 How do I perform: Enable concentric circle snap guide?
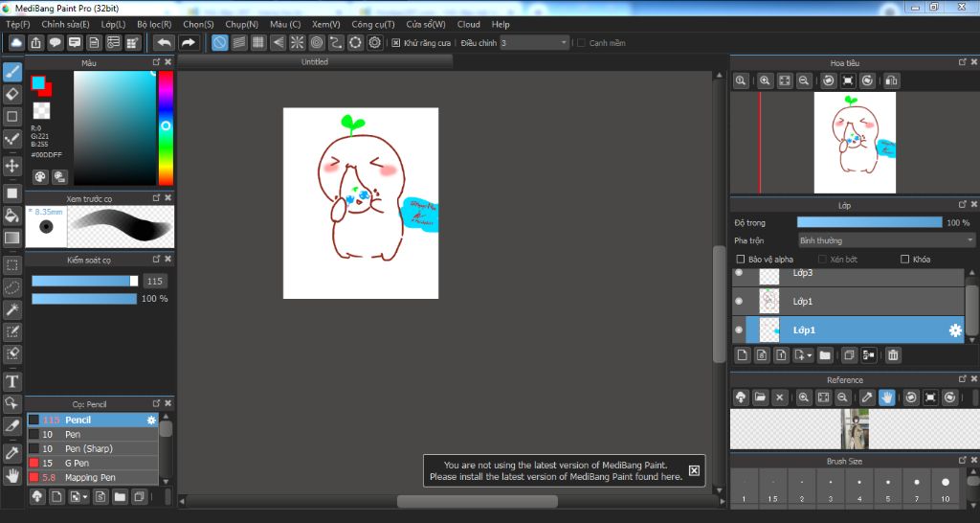pos(317,42)
